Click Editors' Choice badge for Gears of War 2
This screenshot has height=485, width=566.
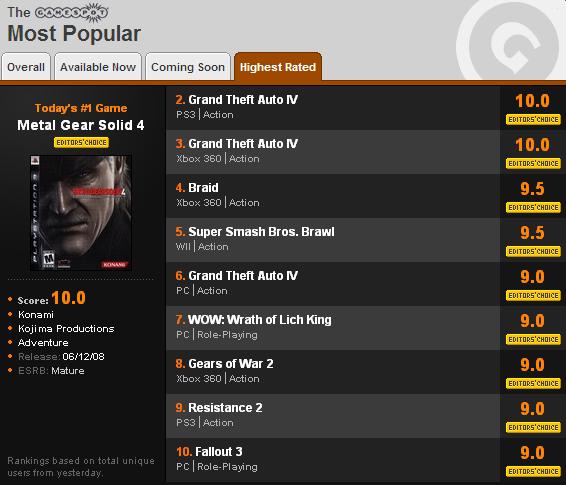pyautogui.click(x=533, y=383)
